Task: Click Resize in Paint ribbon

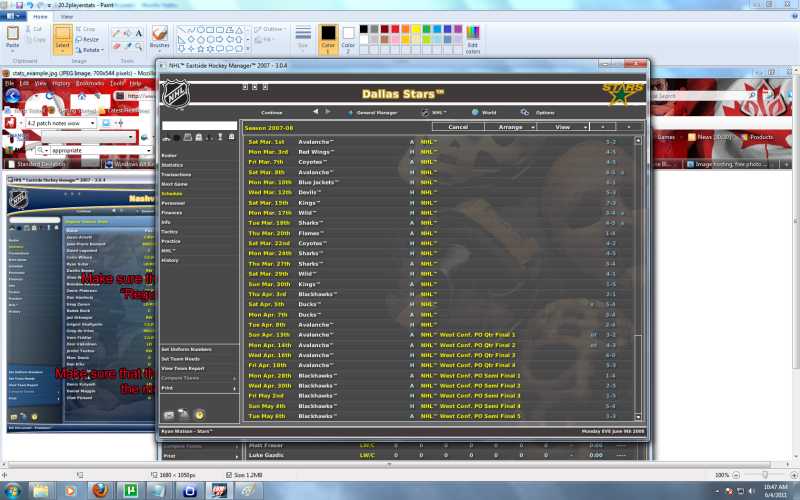Action: tap(87, 39)
